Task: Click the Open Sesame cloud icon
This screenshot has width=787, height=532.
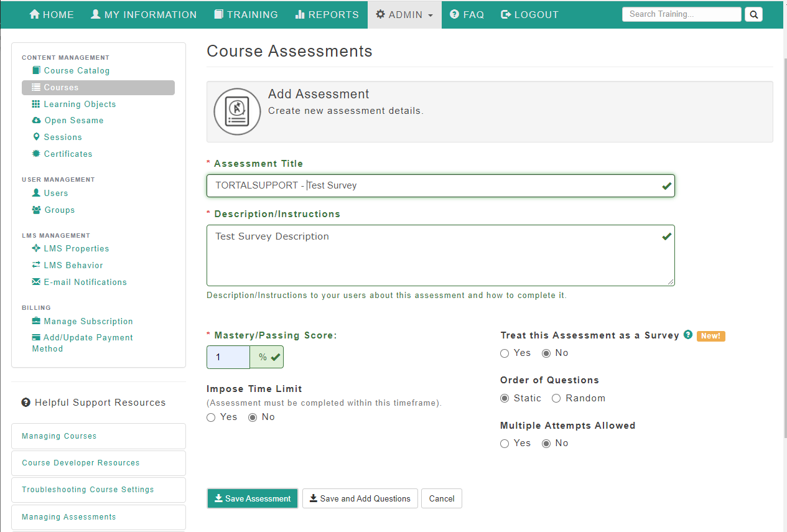Action: click(x=37, y=120)
